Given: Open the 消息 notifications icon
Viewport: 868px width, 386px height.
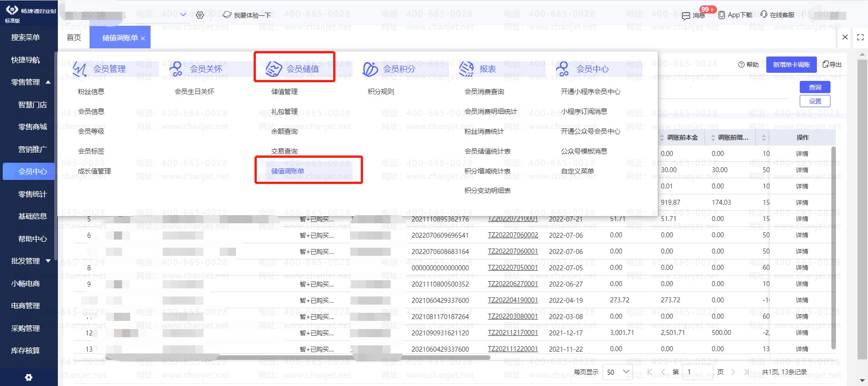Looking at the screenshot, I should click(x=686, y=16).
